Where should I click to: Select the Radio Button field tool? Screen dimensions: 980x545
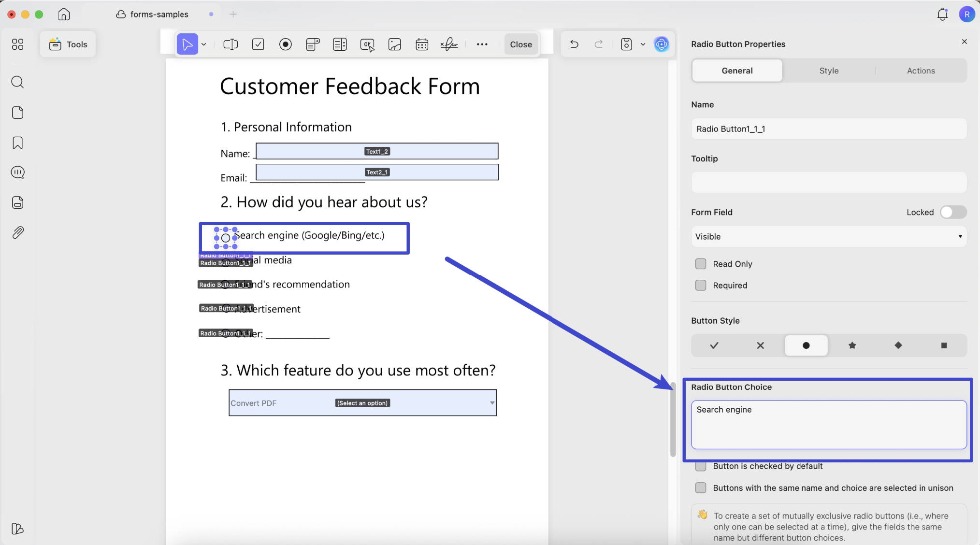[286, 44]
